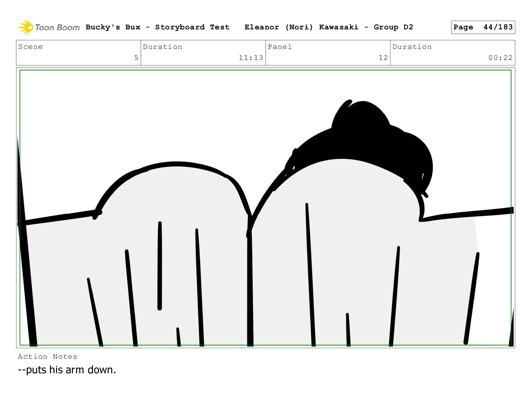Viewport: 532px width, 411px height.
Task: Click the panel Duration value 00:22
Action: pyautogui.click(x=500, y=58)
